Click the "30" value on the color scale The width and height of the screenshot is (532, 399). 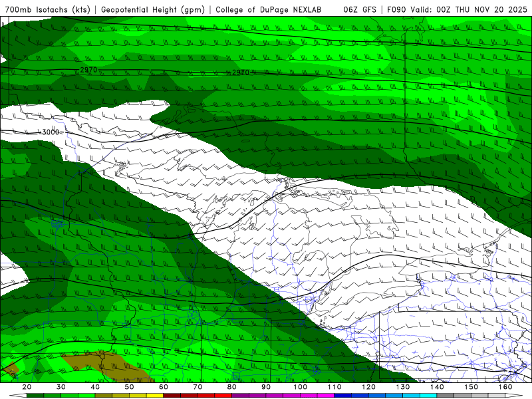pos(61,387)
